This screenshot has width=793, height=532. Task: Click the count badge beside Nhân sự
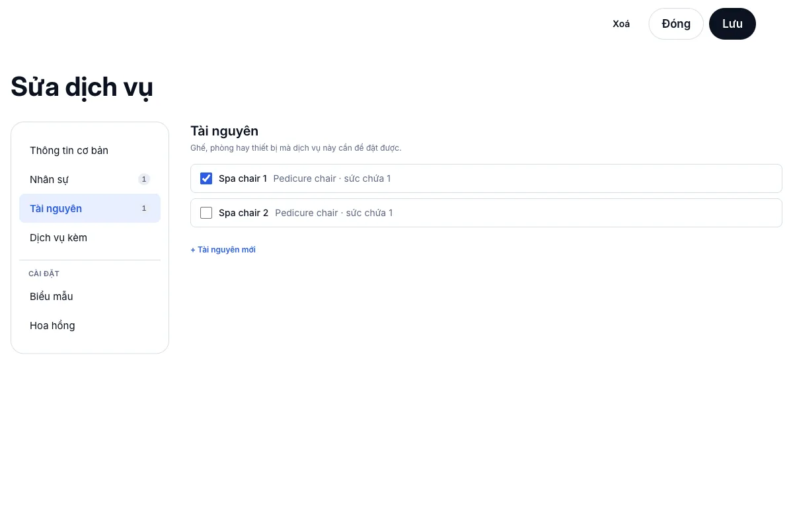click(x=144, y=179)
